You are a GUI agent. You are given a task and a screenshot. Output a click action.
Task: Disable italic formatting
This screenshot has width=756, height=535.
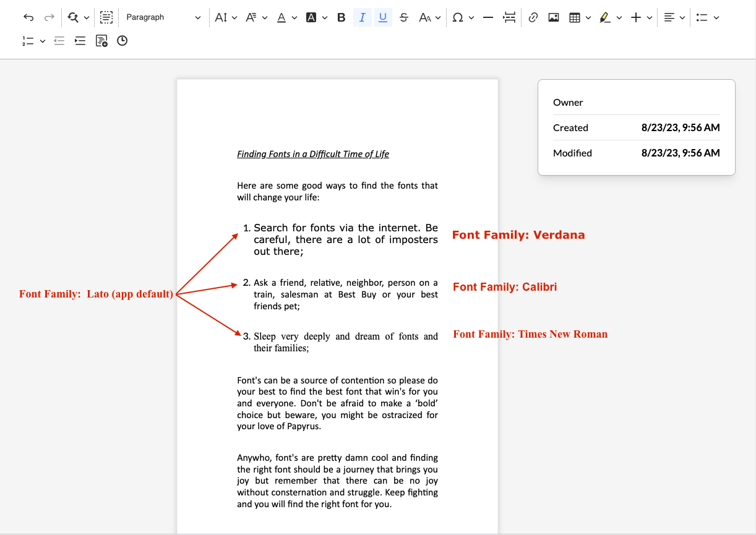point(362,17)
